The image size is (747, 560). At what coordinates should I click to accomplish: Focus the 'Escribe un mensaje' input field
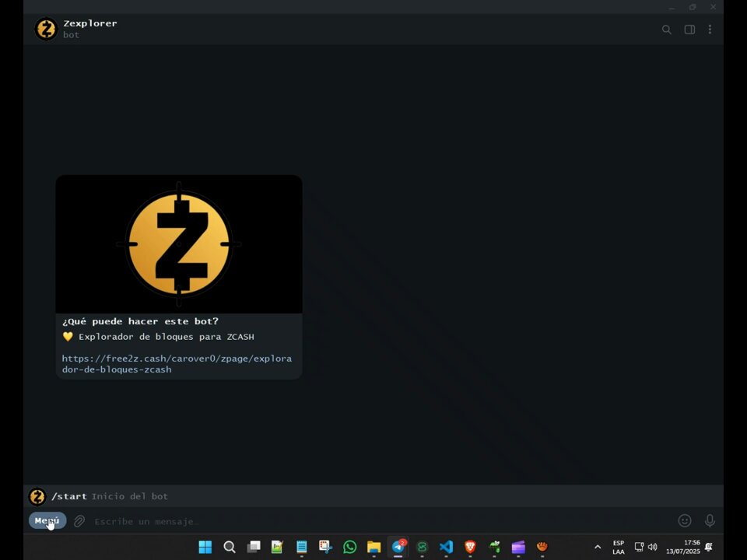point(381,521)
